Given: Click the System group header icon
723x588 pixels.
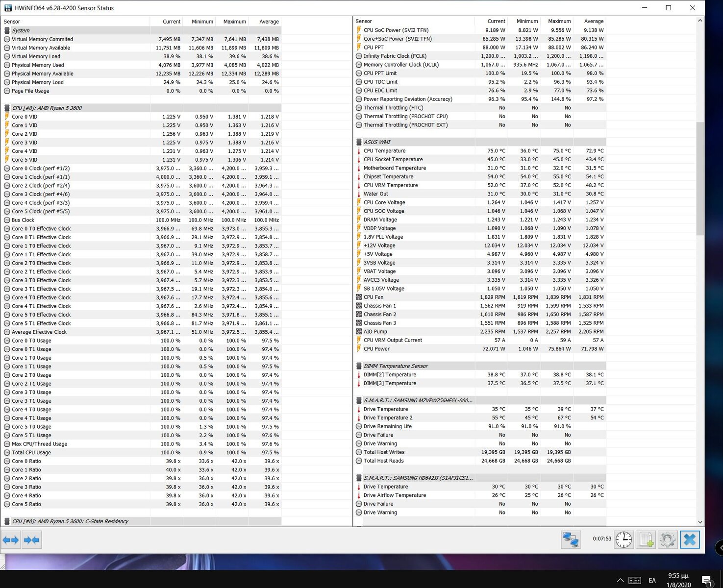Looking at the screenshot, I should tap(7, 30).
